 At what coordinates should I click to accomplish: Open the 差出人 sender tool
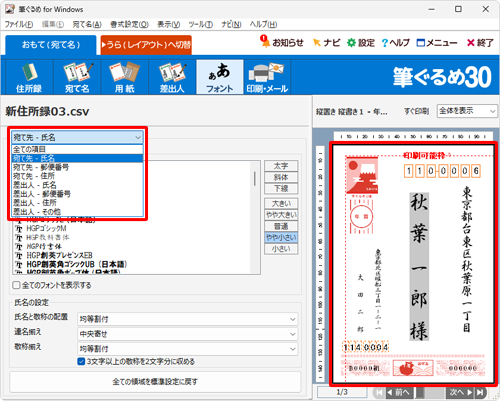(x=172, y=77)
